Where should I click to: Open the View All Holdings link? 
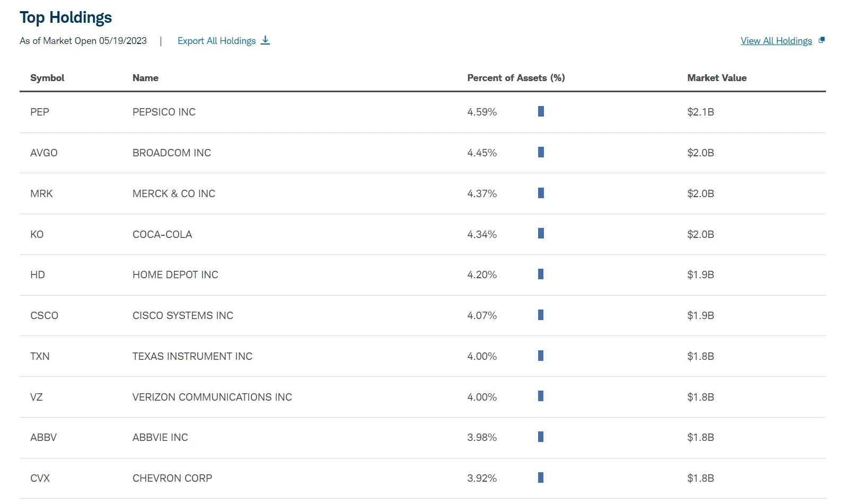tap(776, 41)
